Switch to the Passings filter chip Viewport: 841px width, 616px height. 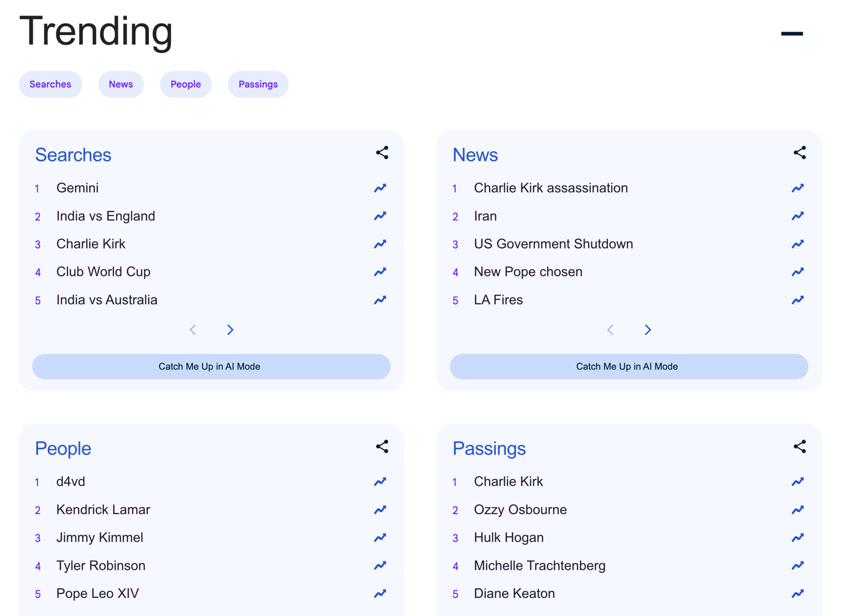(258, 85)
